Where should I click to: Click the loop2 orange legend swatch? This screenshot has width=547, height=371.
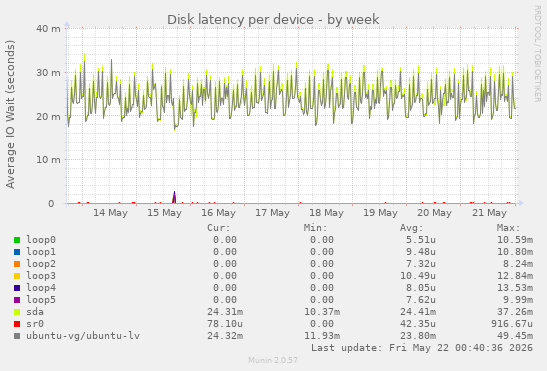17,264
